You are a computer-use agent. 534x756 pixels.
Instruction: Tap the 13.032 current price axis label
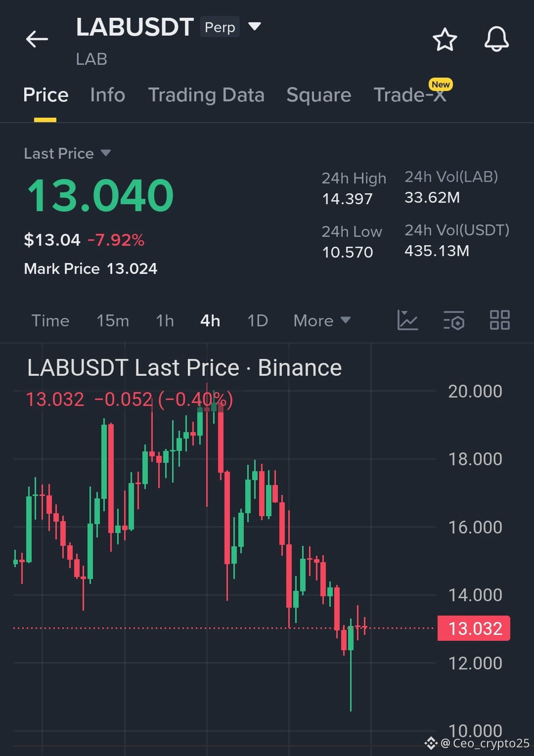point(474,628)
